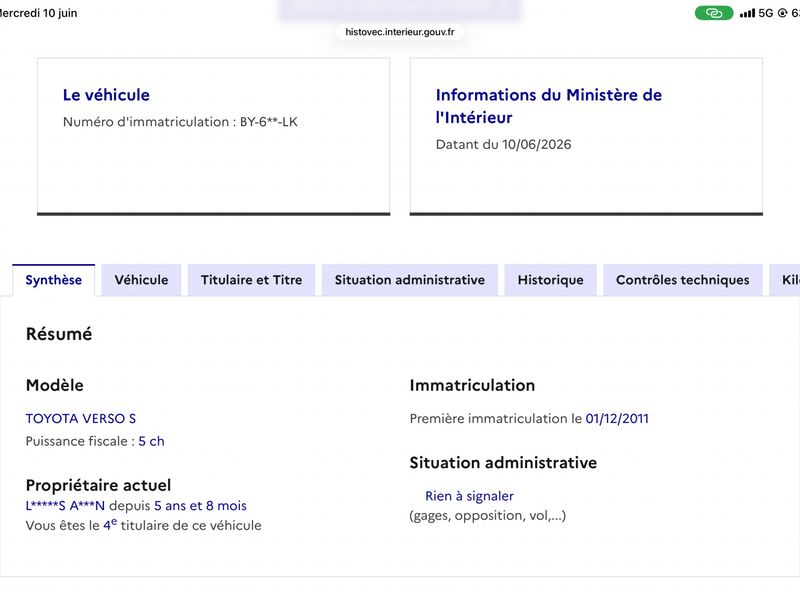Open the Titulaire et Titre tab
This screenshot has width=800, height=600.
click(x=252, y=280)
